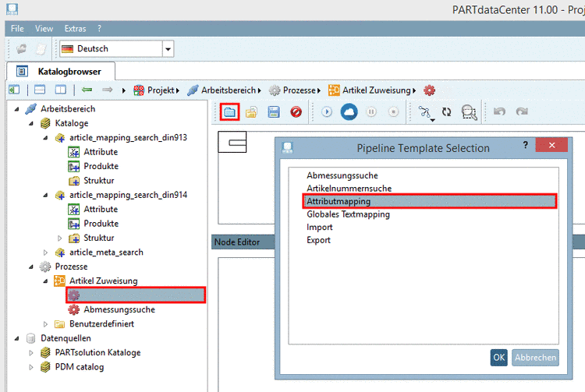Select Globales Textmapping template

[348, 214]
